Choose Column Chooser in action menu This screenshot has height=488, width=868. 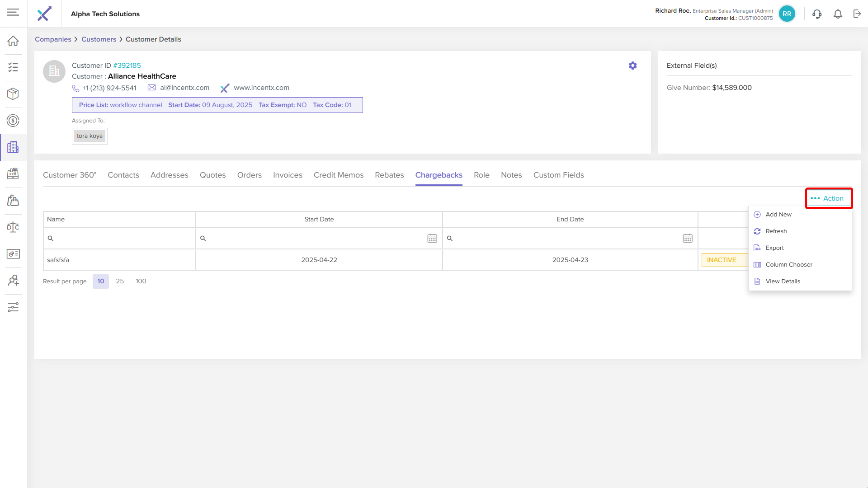788,265
